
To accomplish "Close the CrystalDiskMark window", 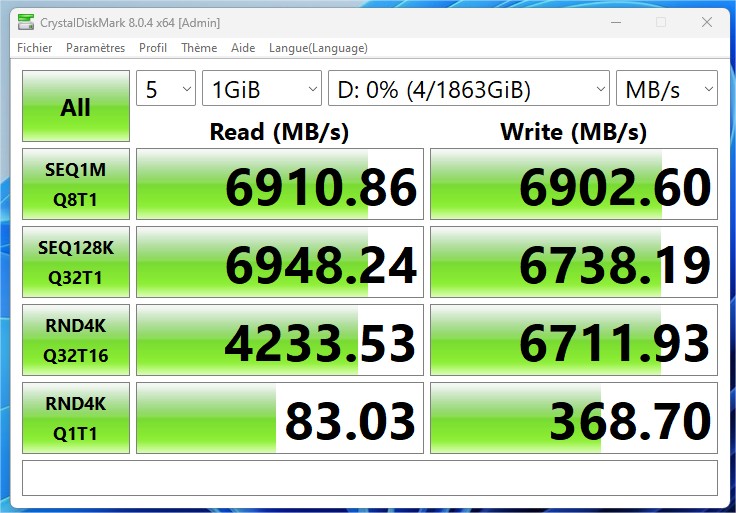I will click(707, 22).
